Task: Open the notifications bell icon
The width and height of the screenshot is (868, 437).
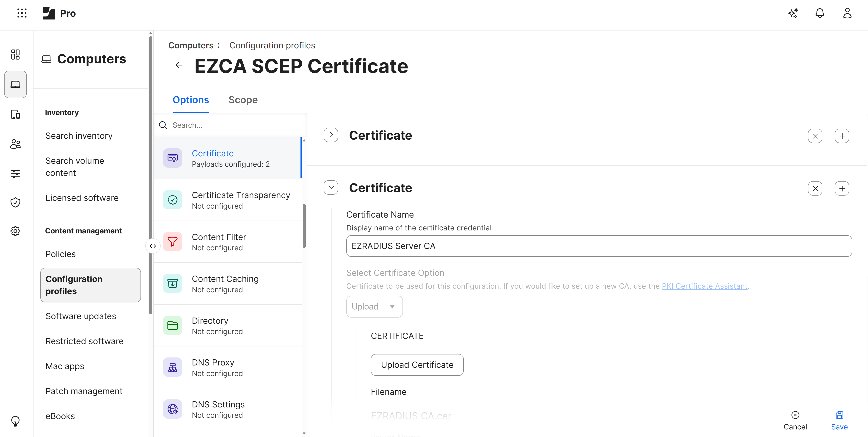Action: point(820,13)
